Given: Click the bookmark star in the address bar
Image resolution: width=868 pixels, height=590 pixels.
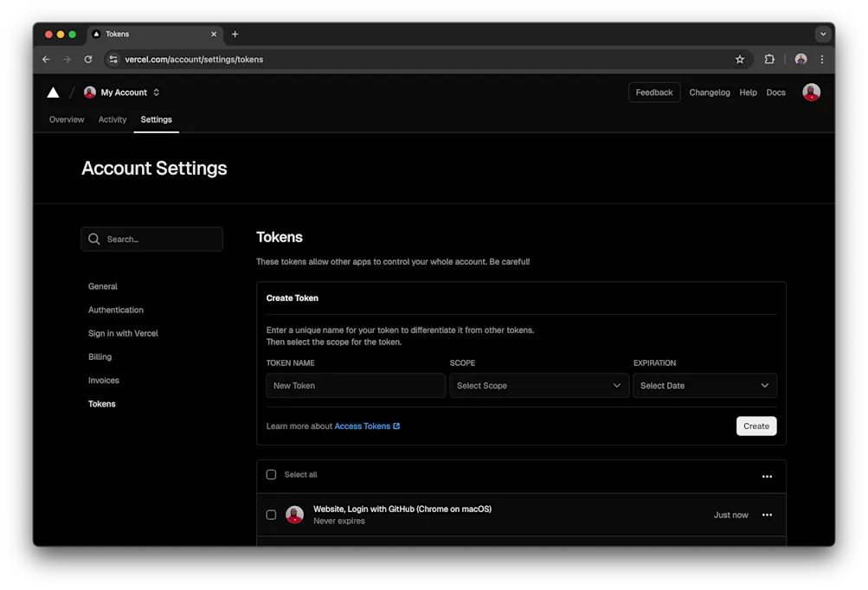Looking at the screenshot, I should pyautogui.click(x=739, y=59).
